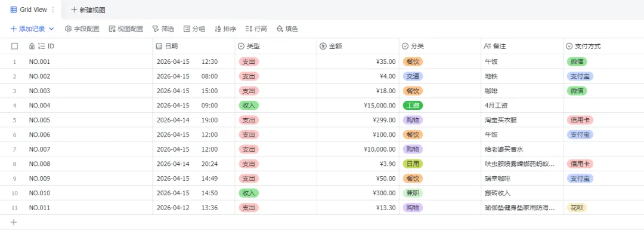This screenshot has height=240, width=644.
Task: Tick the select-all checkbox in the header row
Action: (15, 46)
